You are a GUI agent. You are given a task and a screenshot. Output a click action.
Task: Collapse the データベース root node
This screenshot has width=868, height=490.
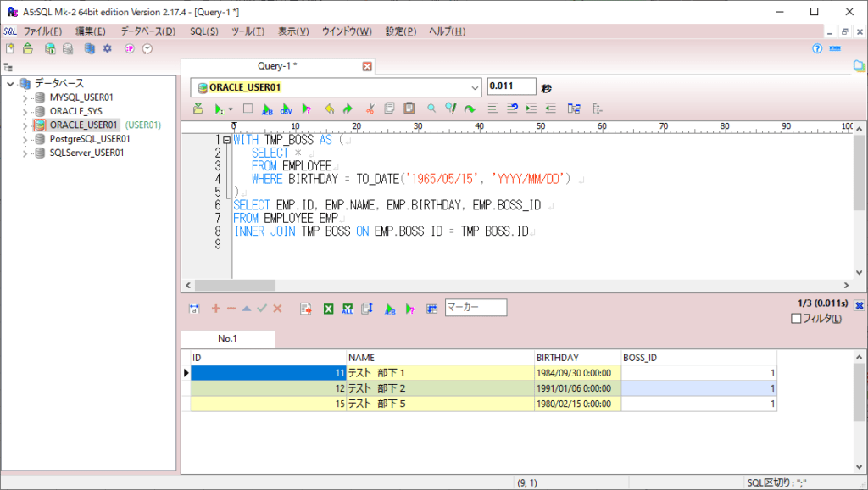point(9,83)
